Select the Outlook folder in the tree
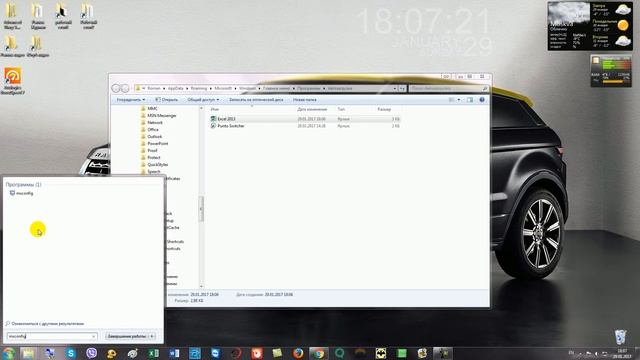The height and width of the screenshot is (360, 640). pyautogui.click(x=154, y=136)
